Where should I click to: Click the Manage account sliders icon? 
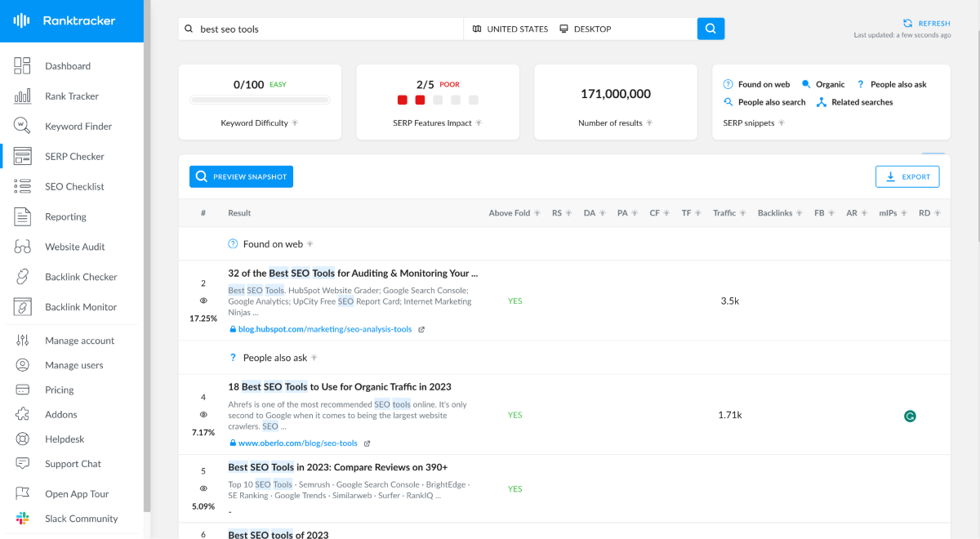pos(22,341)
